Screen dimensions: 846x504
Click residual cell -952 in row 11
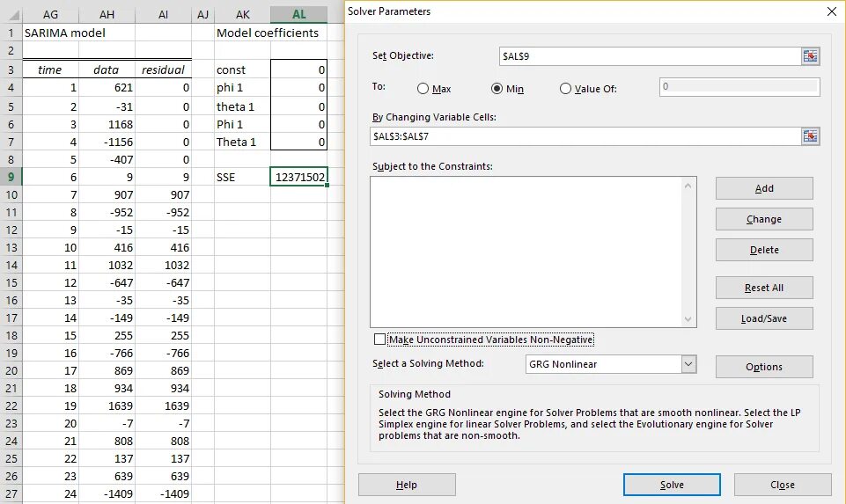coord(164,212)
